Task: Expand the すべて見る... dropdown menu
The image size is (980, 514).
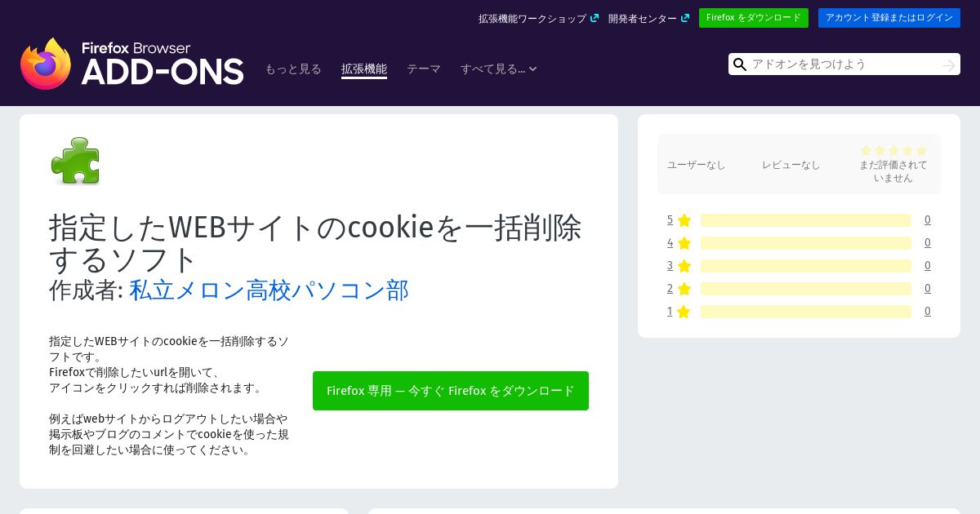Action: tap(498, 69)
